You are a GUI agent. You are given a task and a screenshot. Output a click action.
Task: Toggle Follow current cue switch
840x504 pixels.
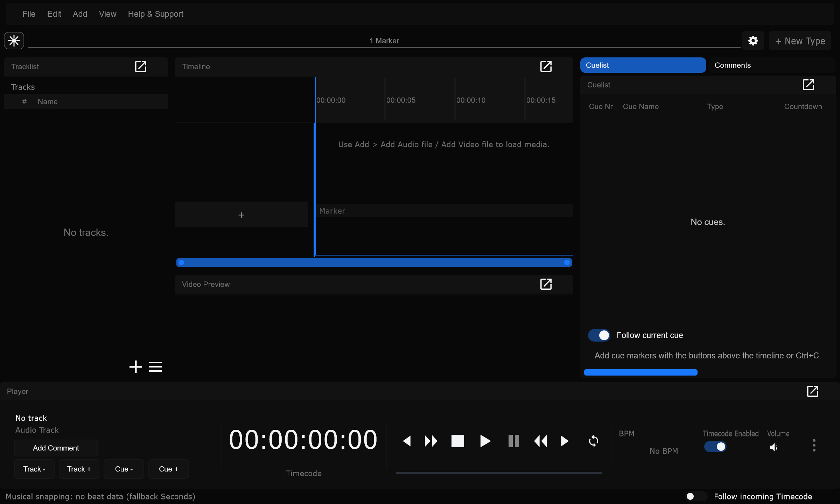tap(599, 335)
